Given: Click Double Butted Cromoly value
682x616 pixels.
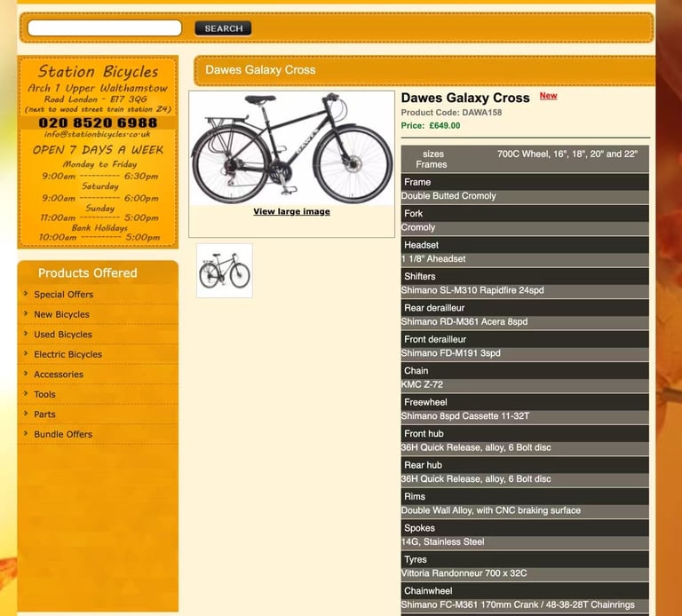Looking at the screenshot, I should pyautogui.click(x=448, y=196).
